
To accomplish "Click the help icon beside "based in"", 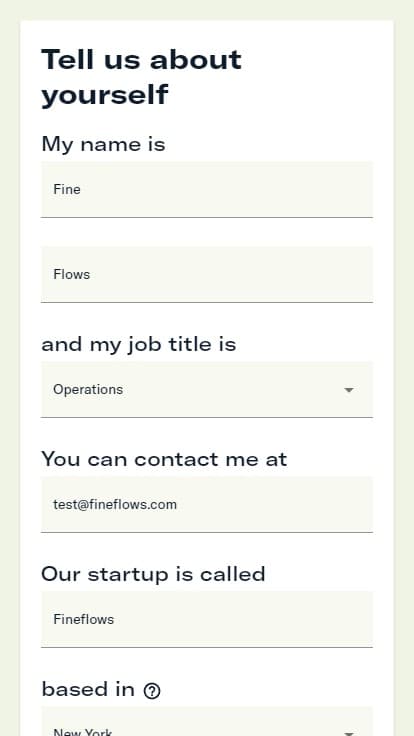I will (x=152, y=691).
